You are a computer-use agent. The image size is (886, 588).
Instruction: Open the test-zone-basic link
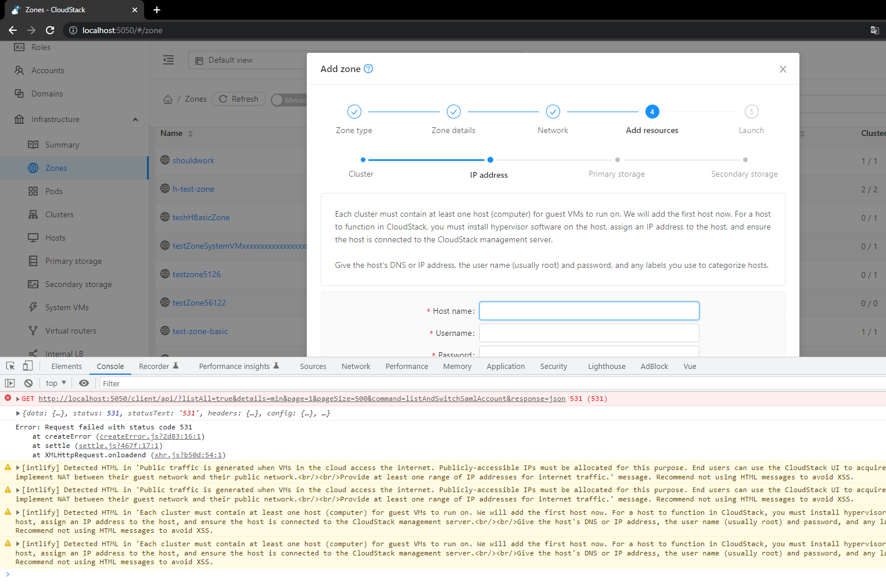200,331
